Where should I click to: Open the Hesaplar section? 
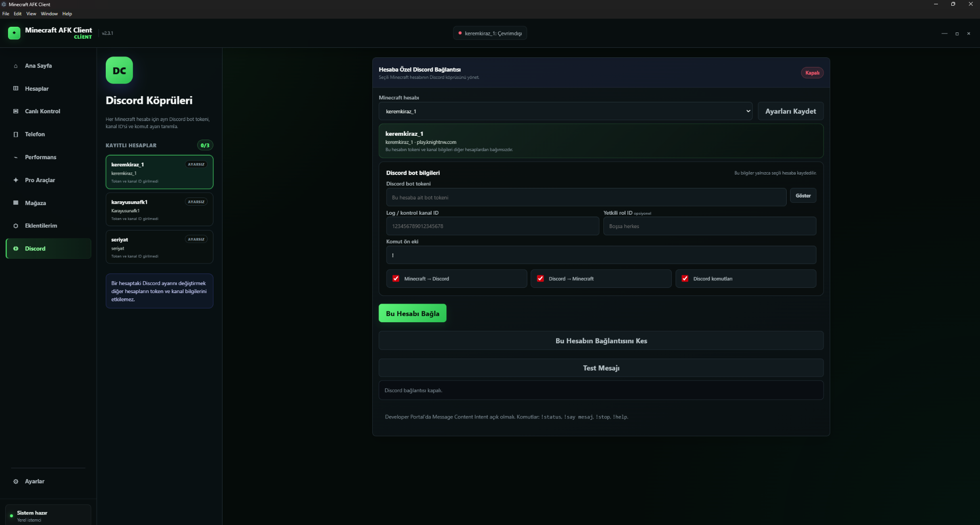[x=48, y=88]
